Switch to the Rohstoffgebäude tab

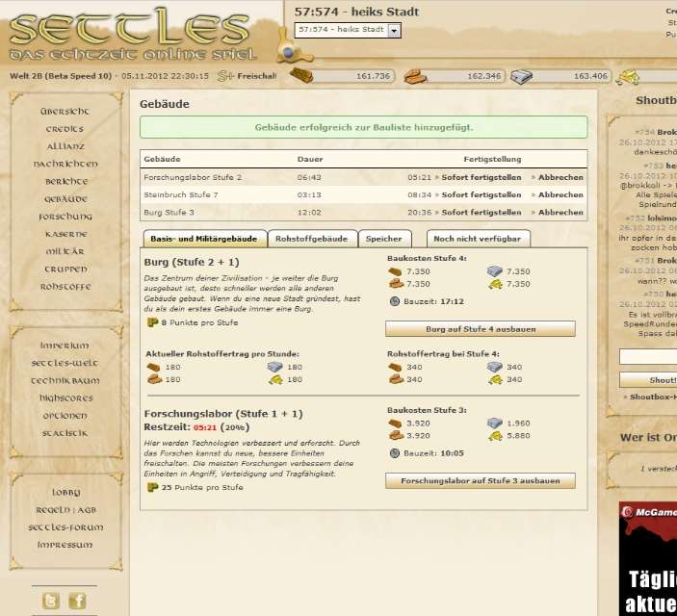coord(312,238)
